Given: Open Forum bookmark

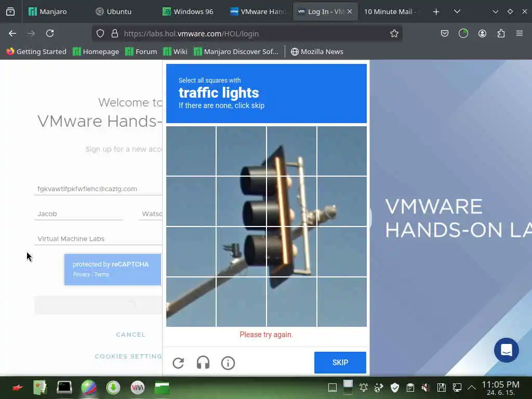Looking at the screenshot, I should pos(141,51).
